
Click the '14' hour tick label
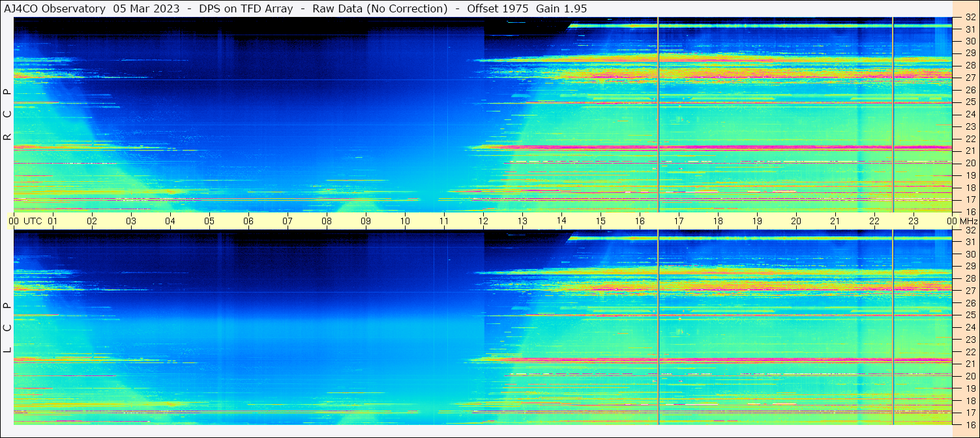coord(561,220)
